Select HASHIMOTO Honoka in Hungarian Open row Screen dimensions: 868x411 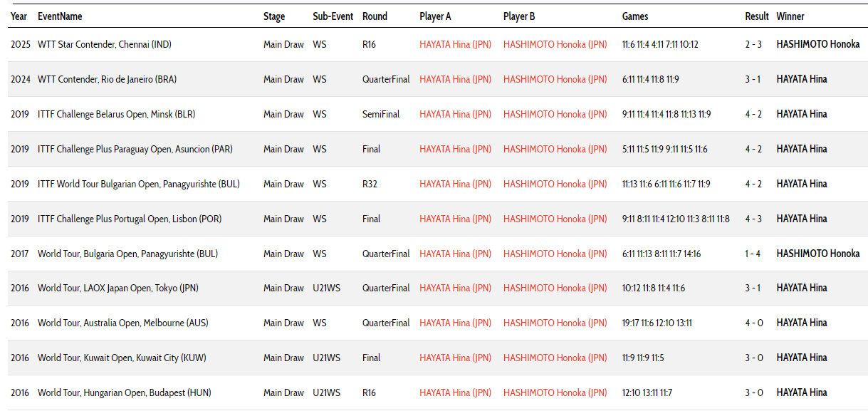click(555, 392)
